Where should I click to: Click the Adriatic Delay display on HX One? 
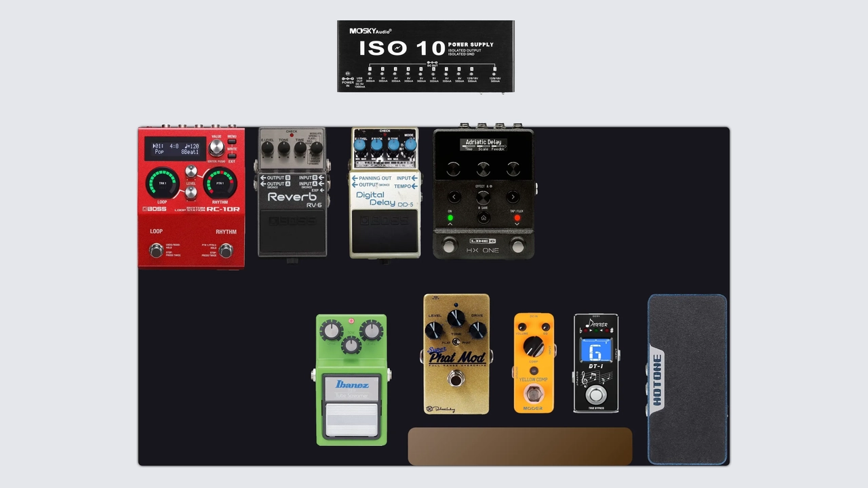pos(483,145)
